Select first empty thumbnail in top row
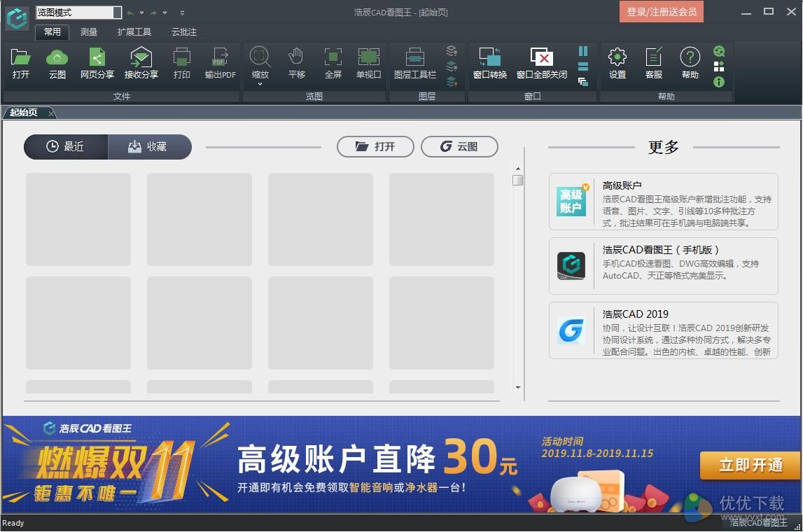Viewport: 803px width, 532px height. tap(78, 219)
